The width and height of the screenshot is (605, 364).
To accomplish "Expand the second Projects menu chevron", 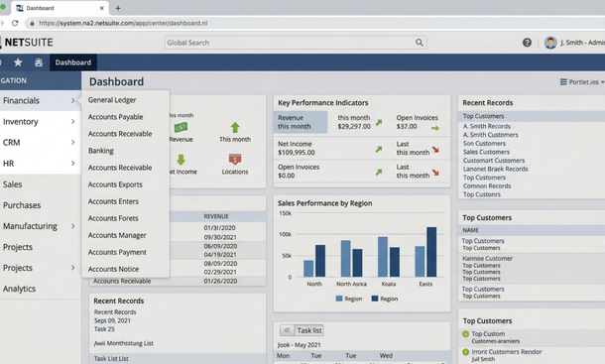I will [73, 268].
